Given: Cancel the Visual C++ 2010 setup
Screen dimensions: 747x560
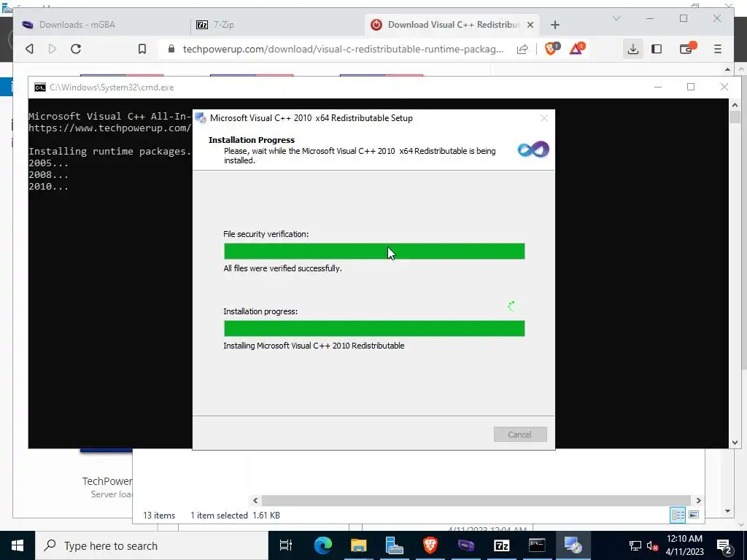Looking at the screenshot, I should point(519,435).
